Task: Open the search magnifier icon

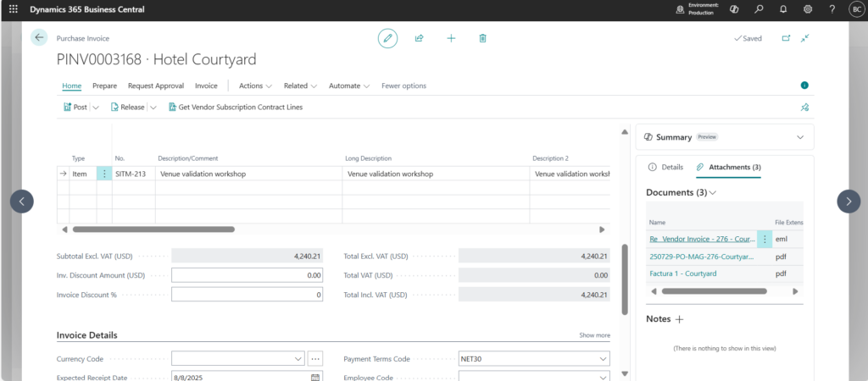Action: click(x=759, y=9)
